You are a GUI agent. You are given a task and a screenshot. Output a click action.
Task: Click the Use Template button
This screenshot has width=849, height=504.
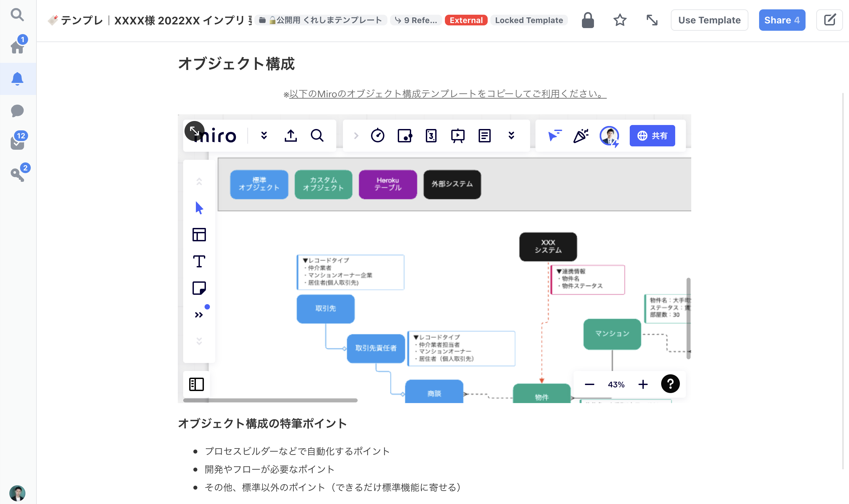tap(709, 20)
